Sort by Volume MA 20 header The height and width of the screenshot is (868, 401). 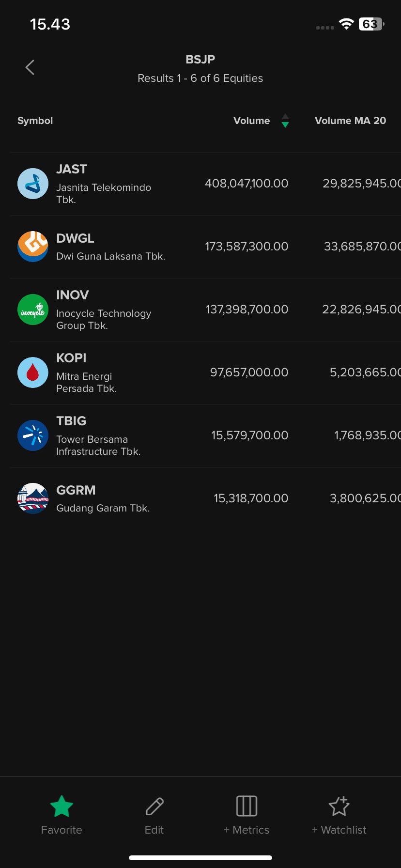click(350, 121)
